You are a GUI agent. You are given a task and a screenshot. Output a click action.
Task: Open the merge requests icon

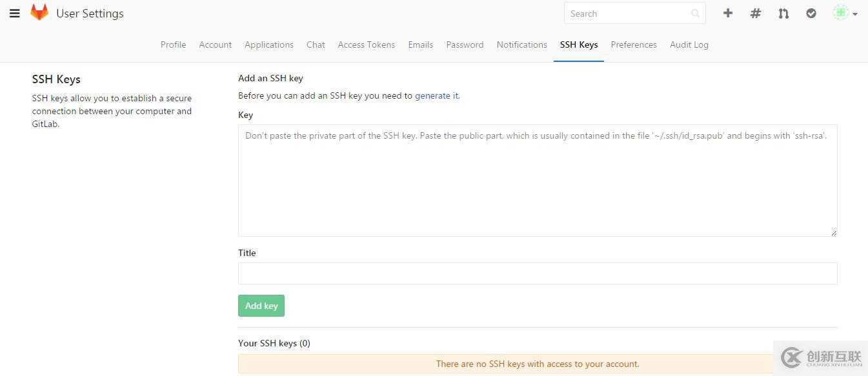(783, 13)
